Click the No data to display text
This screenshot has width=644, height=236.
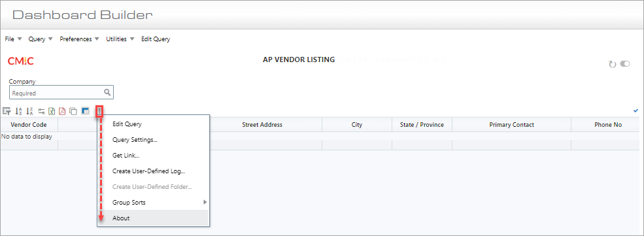27,136
